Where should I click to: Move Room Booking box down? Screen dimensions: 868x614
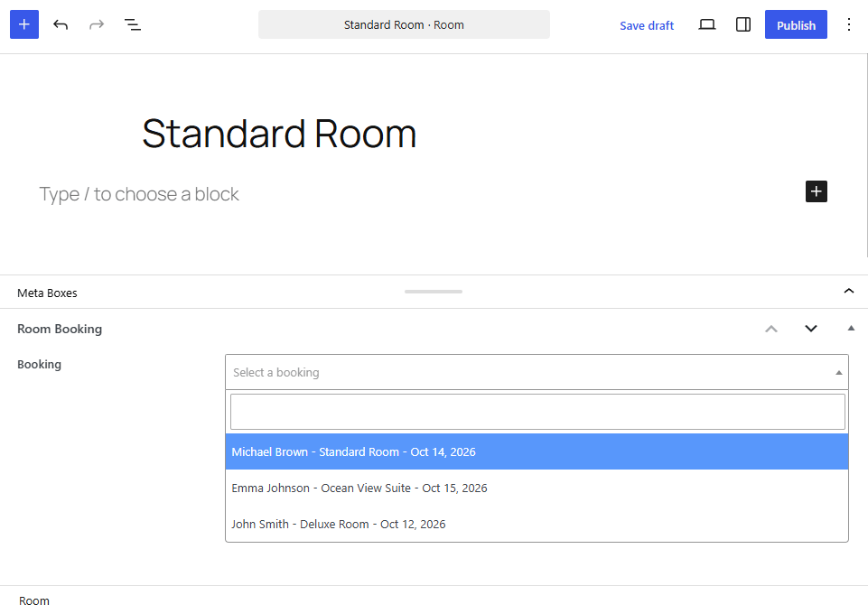point(811,329)
